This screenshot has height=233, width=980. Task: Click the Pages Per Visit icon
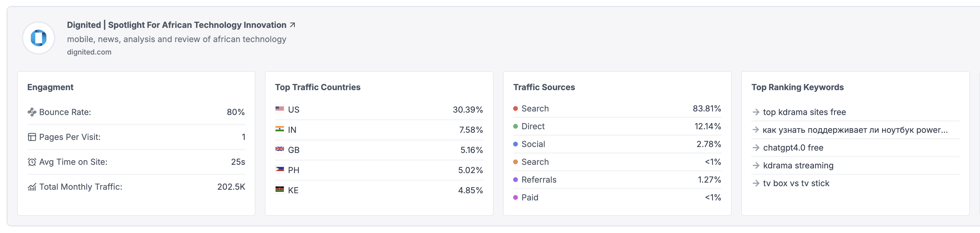coord(32,137)
